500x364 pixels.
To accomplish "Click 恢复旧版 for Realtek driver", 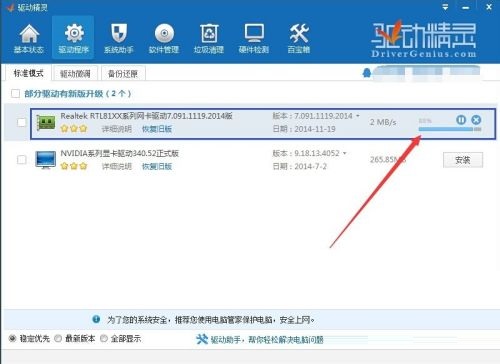I will pyautogui.click(x=157, y=129).
